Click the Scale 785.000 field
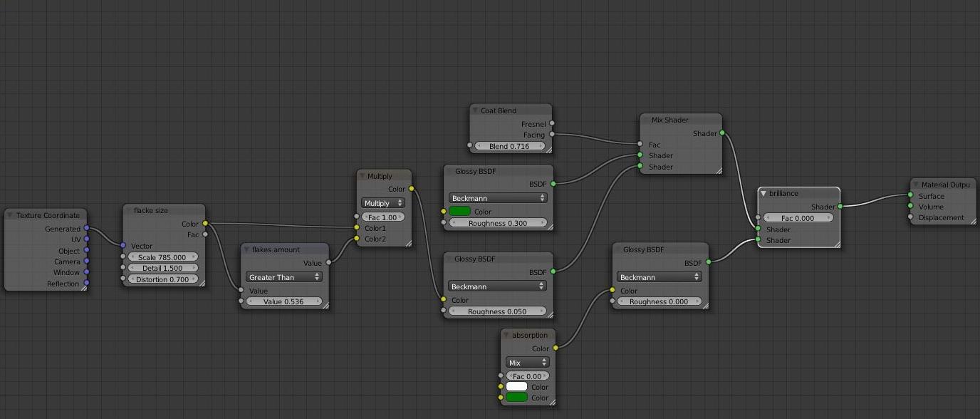 [163, 257]
